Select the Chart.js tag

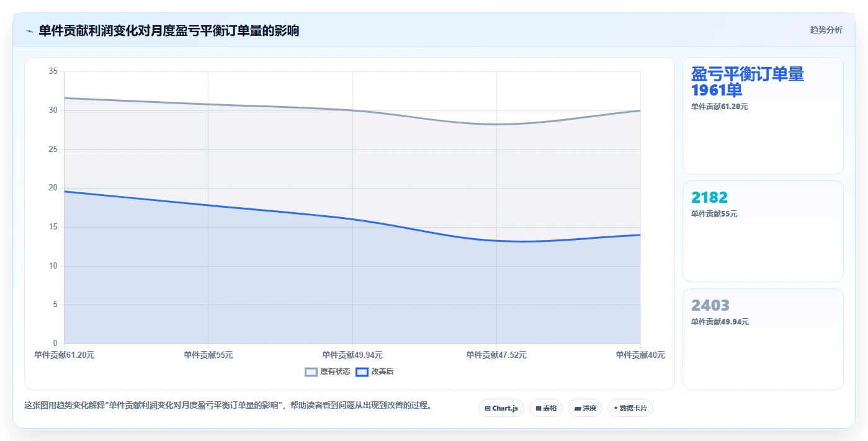[x=501, y=408]
